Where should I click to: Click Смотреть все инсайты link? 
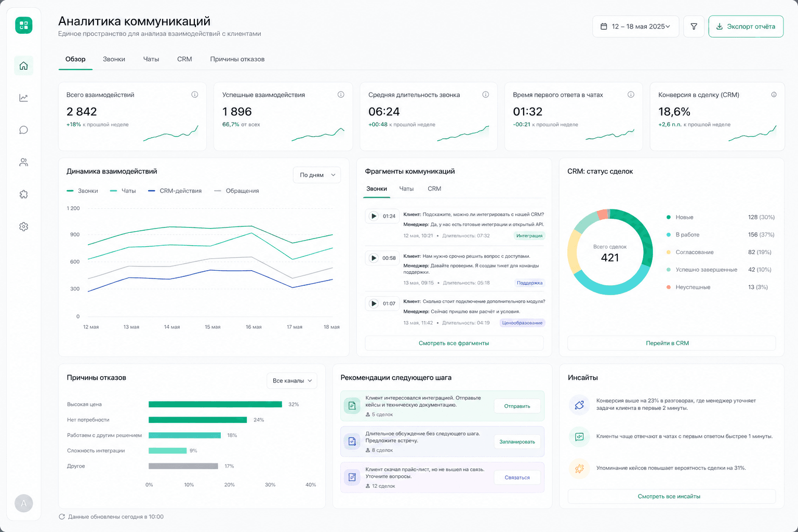669,496
